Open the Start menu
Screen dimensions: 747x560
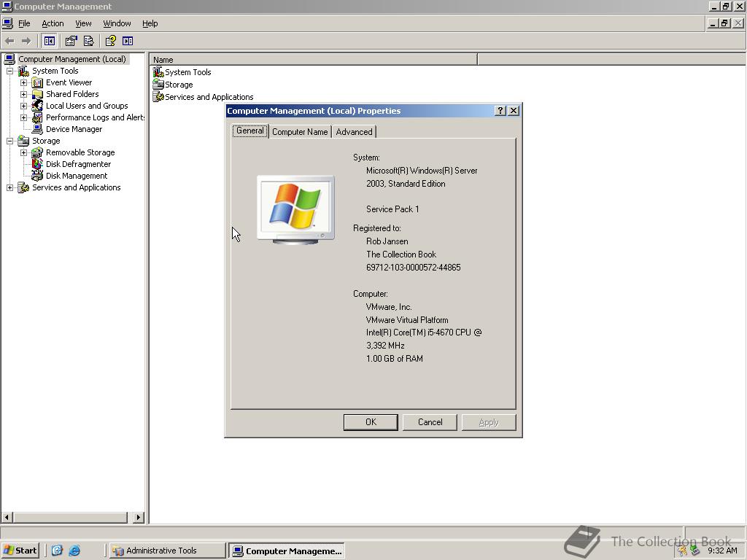pyautogui.click(x=20, y=551)
